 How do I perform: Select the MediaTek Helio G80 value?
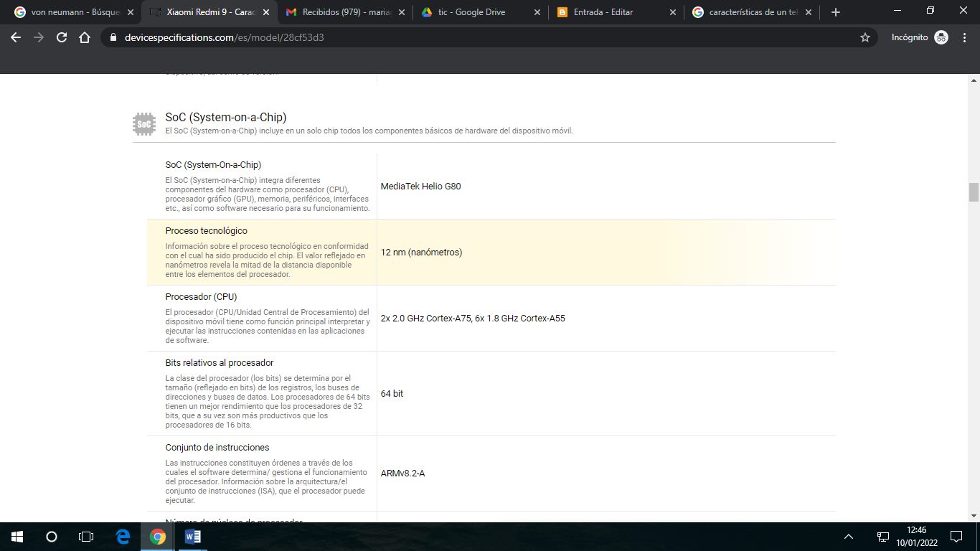pos(420,186)
